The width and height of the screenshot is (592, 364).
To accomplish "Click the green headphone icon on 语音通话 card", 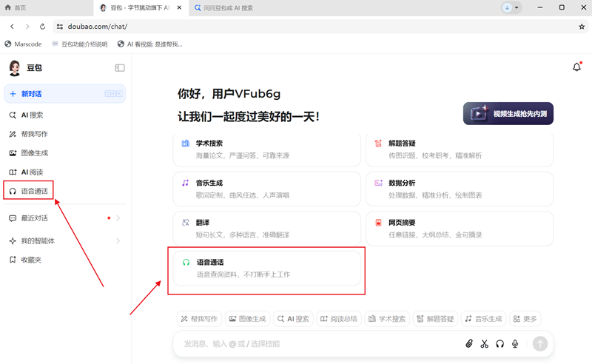I will click(186, 262).
